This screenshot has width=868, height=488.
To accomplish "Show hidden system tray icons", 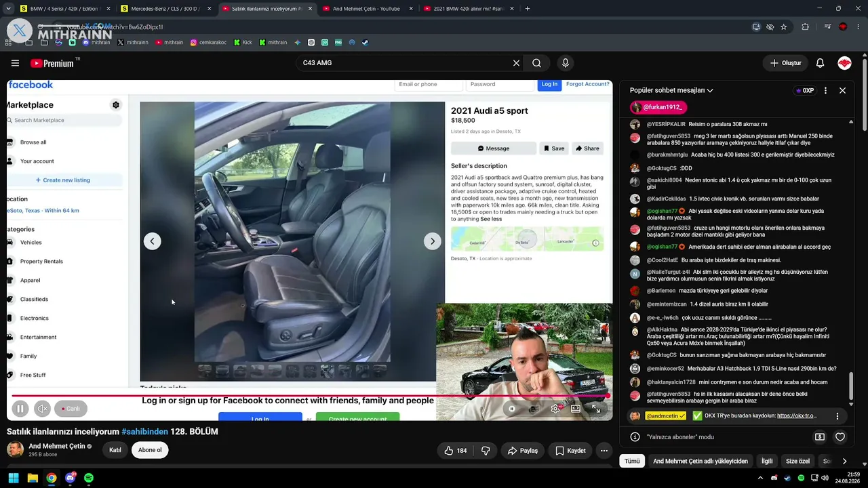I will pos(760,479).
